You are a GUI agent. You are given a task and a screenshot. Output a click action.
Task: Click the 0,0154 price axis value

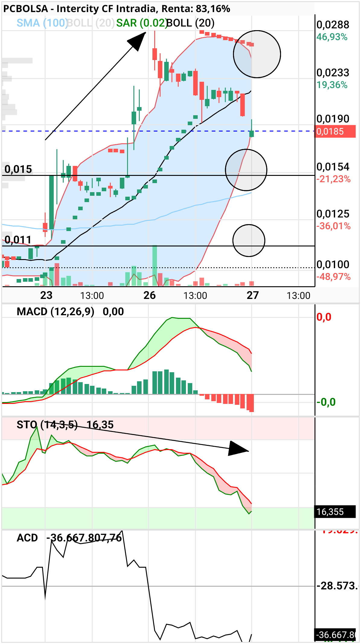pyautogui.click(x=333, y=167)
